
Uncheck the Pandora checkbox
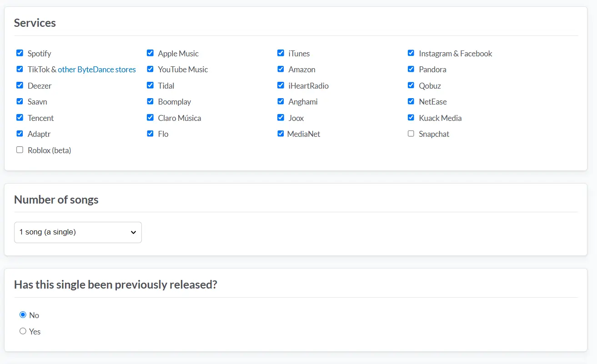click(411, 69)
